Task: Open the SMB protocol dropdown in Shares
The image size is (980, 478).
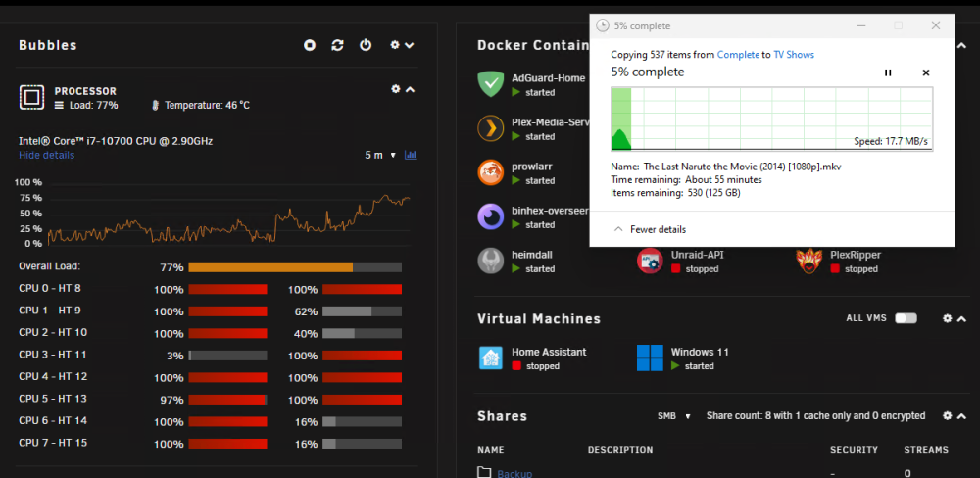Action: [674, 416]
